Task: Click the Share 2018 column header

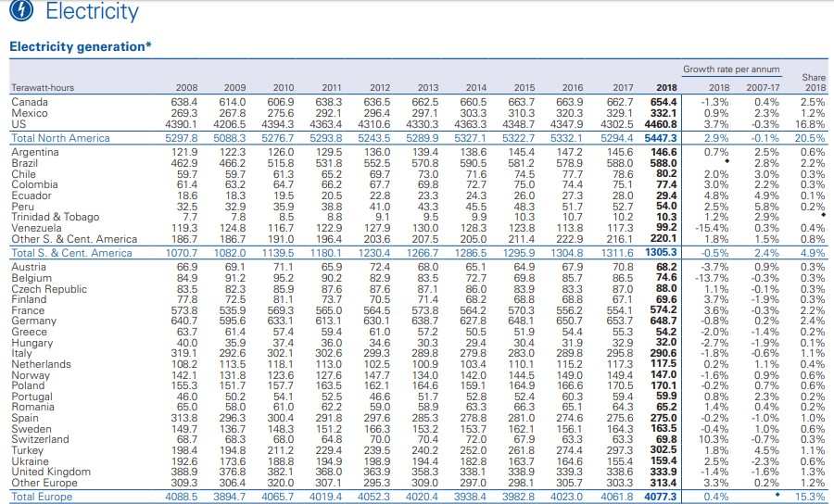Action: (x=812, y=82)
